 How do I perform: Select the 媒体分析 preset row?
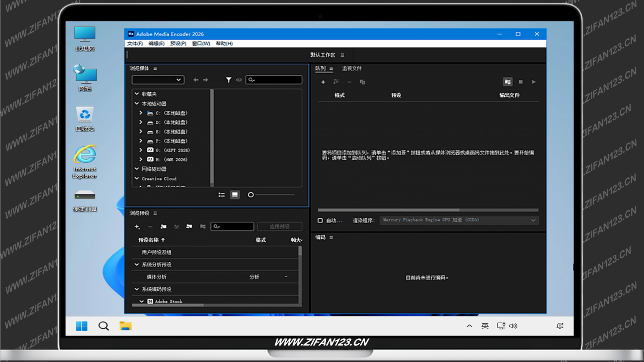tap(215, 277)
